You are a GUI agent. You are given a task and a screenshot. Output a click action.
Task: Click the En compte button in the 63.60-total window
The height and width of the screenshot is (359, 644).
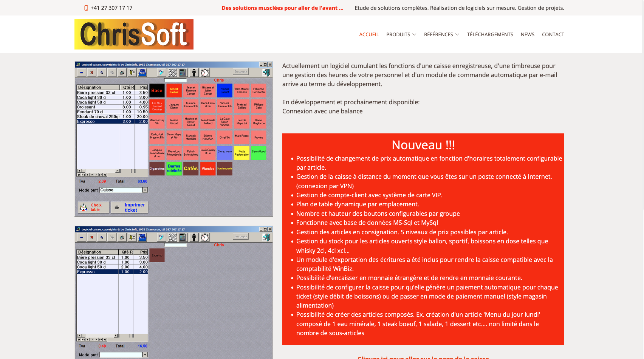241,72
